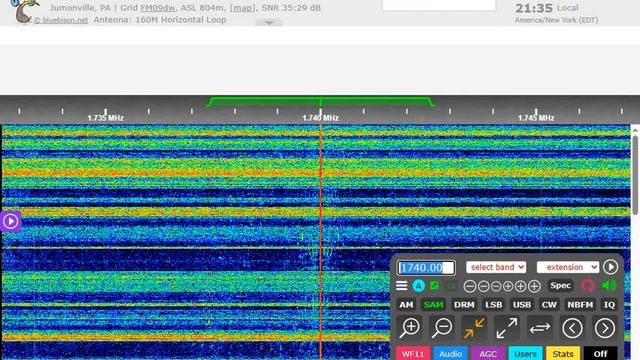Open the hamburger menu in control panel
The height and width of the screenshot is (360, 640).
(402, 286)
